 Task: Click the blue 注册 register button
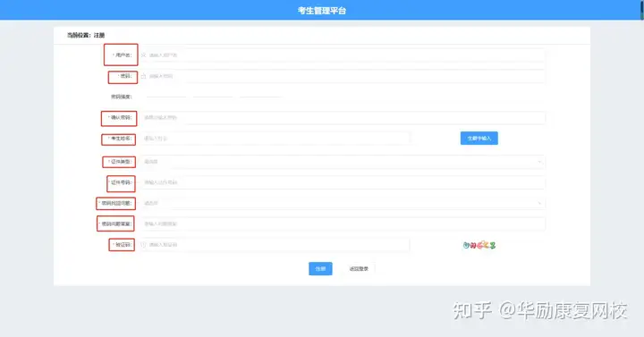pyautogui.click(x=320, y=269)
